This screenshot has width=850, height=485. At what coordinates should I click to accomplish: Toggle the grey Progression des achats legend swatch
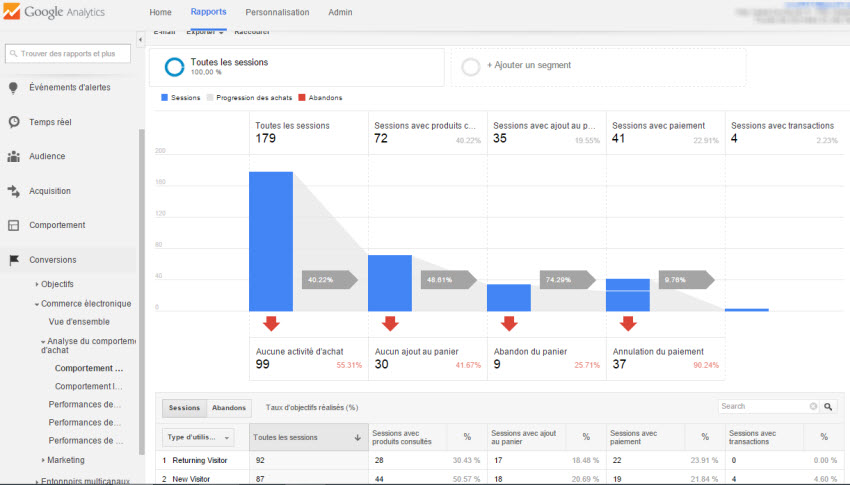pyautogui.click(x=210, y=98)
